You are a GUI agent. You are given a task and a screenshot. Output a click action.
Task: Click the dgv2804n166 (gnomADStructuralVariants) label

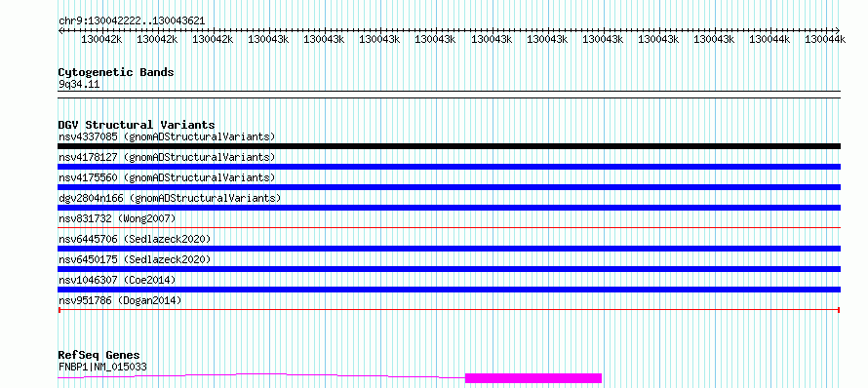170,198
